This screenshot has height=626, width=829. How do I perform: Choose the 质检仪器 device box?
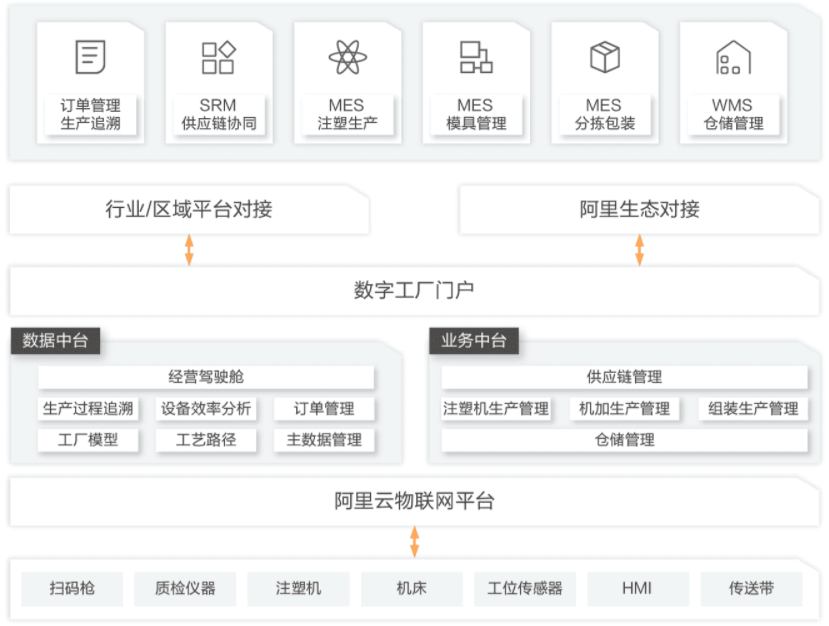coord(185,588)
